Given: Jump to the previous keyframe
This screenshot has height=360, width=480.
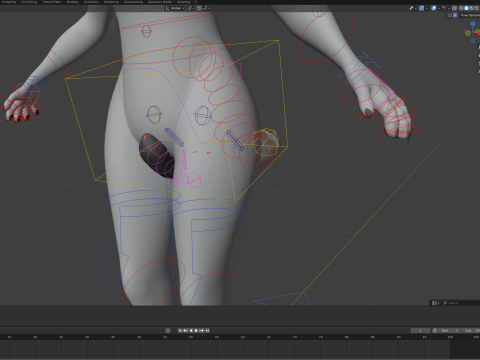Looking at the screenshot, I should tap(185, 330).
